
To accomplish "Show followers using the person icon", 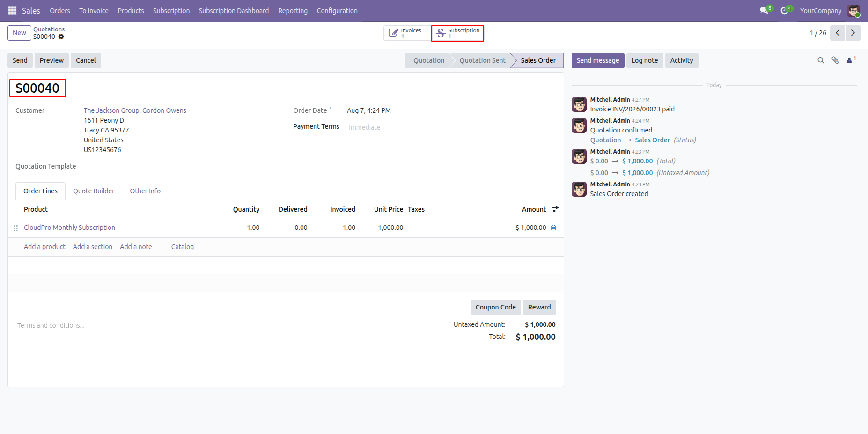I will (851, 60).
